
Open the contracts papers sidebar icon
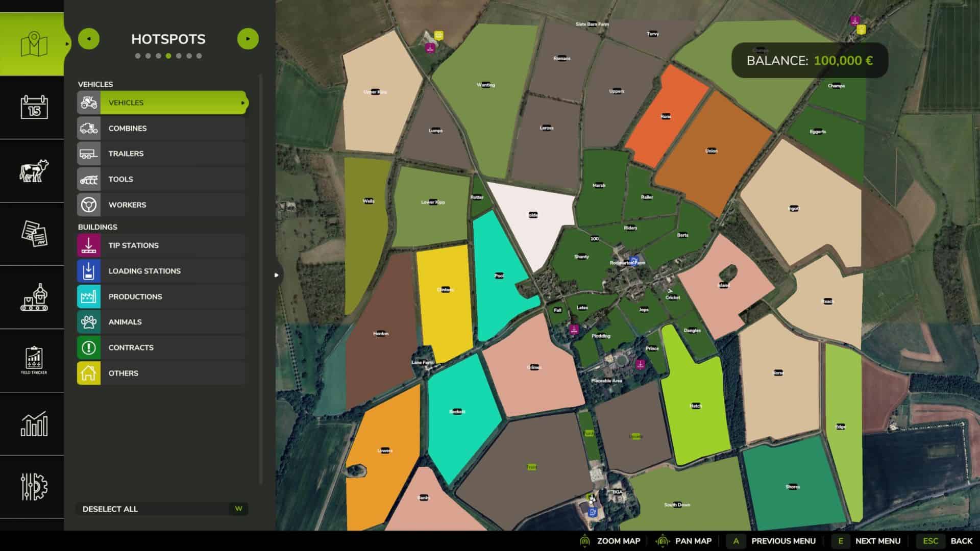(x=34, y=234)
